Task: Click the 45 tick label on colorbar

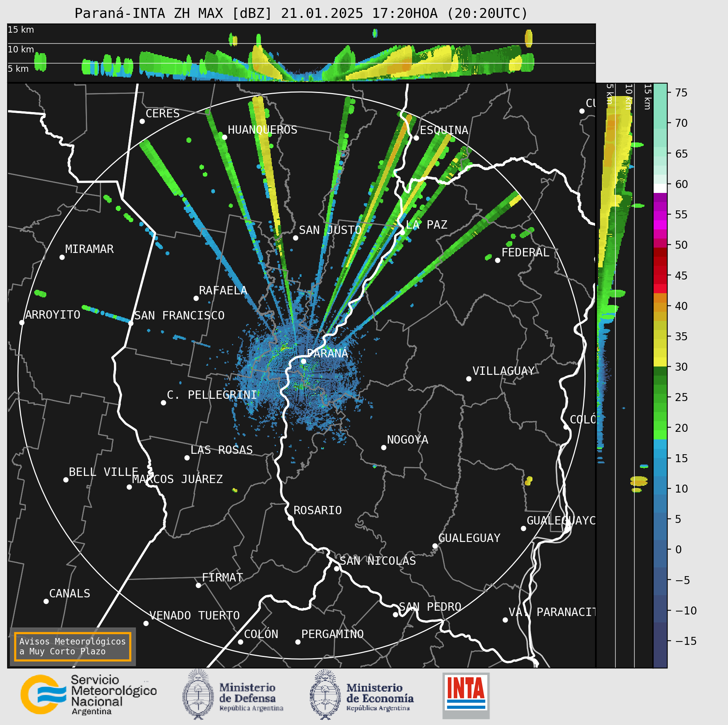Action: pyautogui.click(x=681, y=275)
